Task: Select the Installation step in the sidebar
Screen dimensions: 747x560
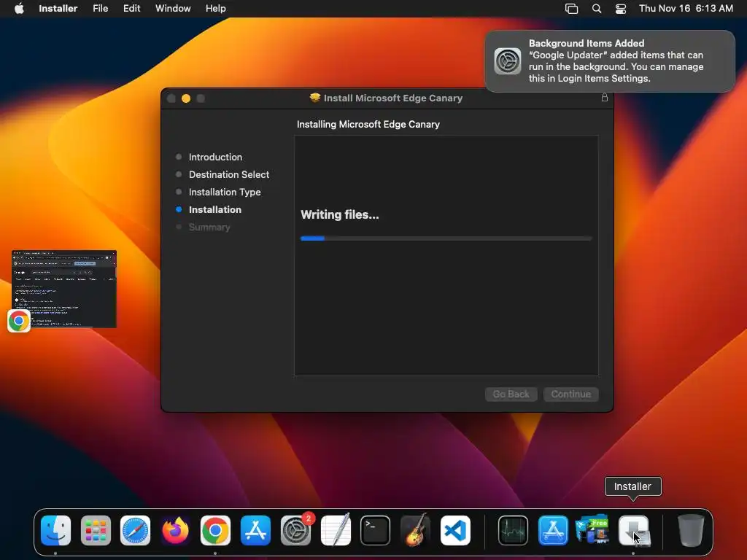Action: 215,210
